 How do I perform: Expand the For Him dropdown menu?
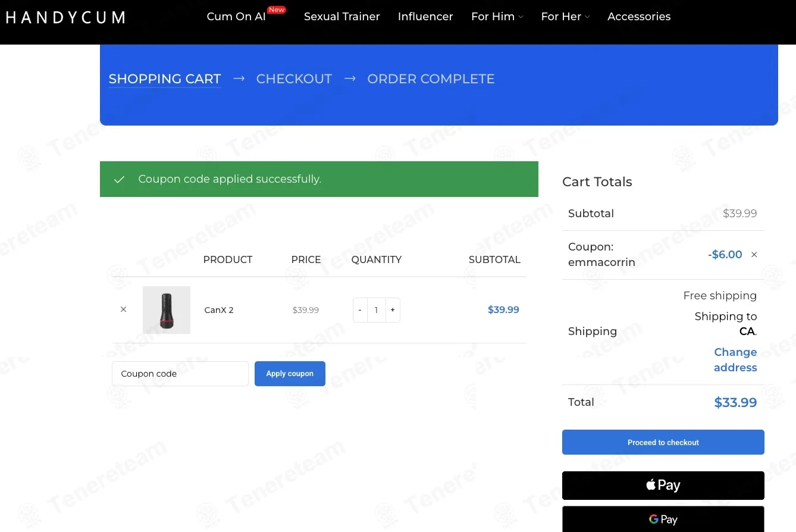[x=497, y=17]
